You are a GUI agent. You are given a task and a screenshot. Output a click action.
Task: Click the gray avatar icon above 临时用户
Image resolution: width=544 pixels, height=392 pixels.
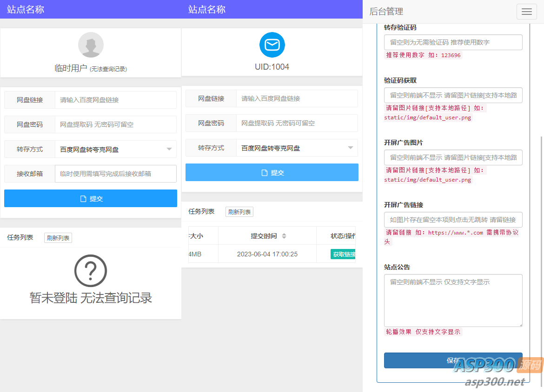[91, 44]
